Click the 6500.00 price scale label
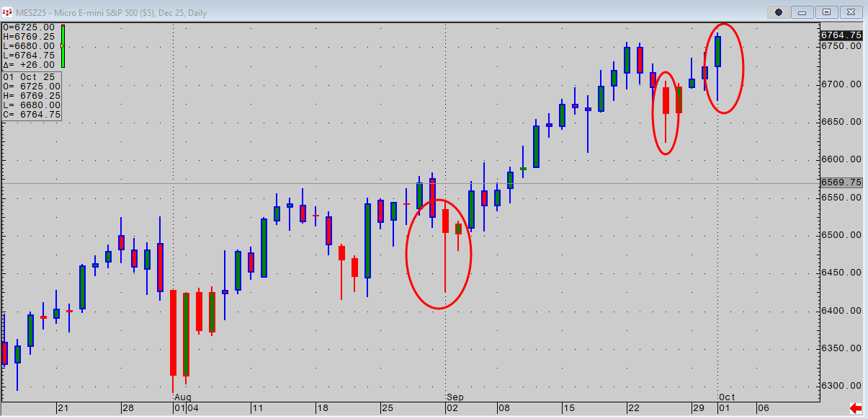This screenshot has width=868, height=419. click(841, 235)
